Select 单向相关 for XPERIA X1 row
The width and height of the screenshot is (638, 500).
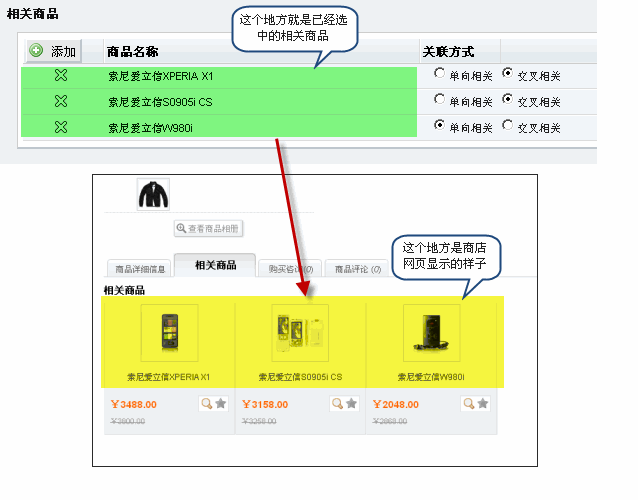pyautogui.click(x=439, y=73)
